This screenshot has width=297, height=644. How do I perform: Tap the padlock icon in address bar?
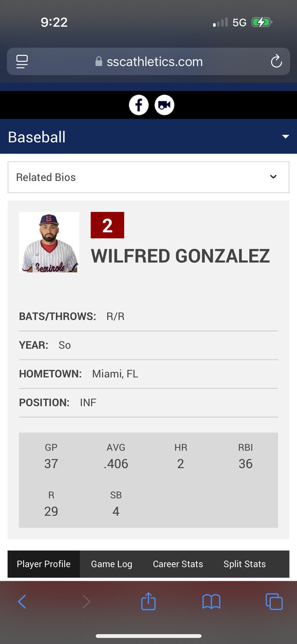click(99, 62)
